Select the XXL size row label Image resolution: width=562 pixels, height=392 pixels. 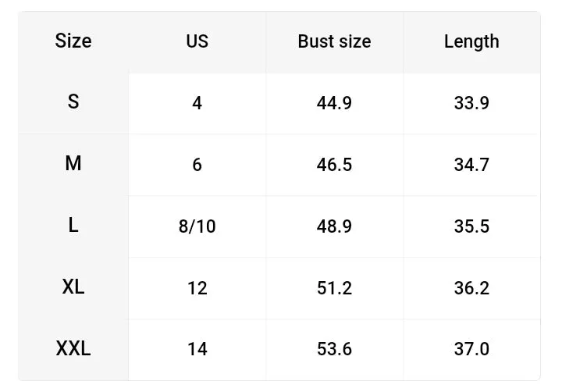click(x=73, y=349)
